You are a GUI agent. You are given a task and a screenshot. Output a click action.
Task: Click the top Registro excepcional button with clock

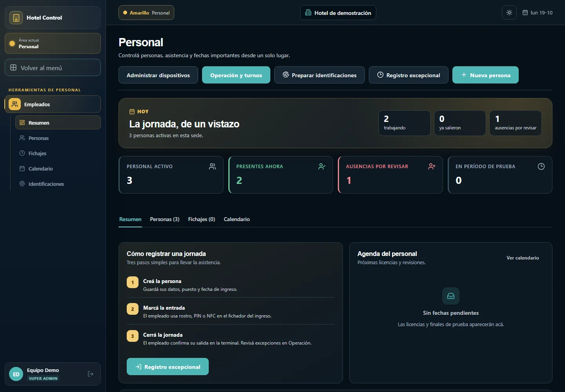[x=408, y=75]
